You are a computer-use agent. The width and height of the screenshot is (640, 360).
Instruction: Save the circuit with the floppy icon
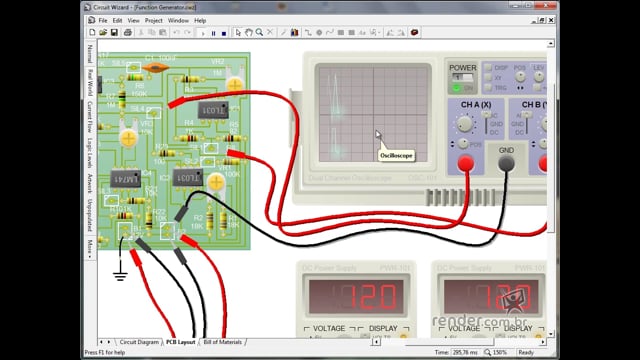tap(114, 33)
